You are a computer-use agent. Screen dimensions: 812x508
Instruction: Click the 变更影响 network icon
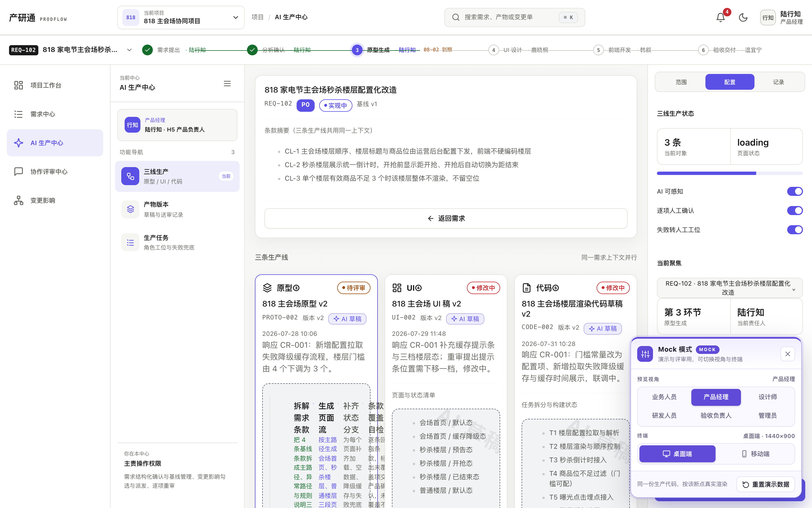(x=18, y=201)
